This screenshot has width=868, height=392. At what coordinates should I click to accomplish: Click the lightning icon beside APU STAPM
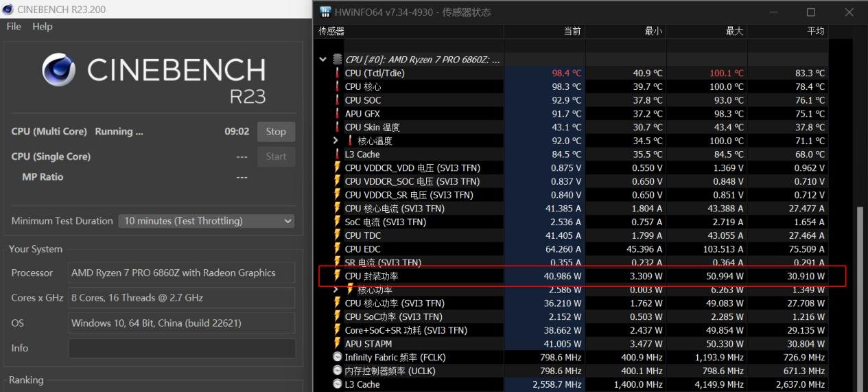click(x=337, y=344)
